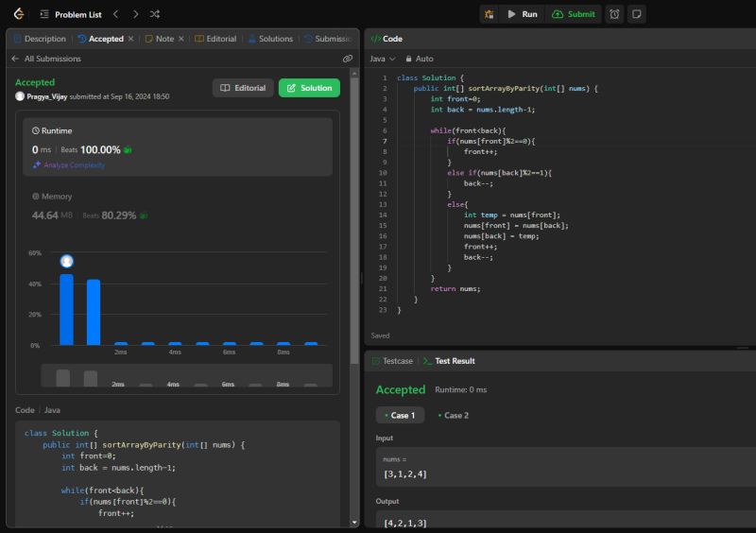Click the Code panel header icon
The image size is (756, 533).
[x=375, y=39]
